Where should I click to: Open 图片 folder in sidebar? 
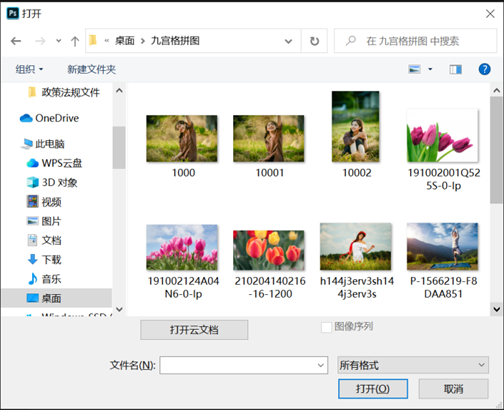point(44,221)
